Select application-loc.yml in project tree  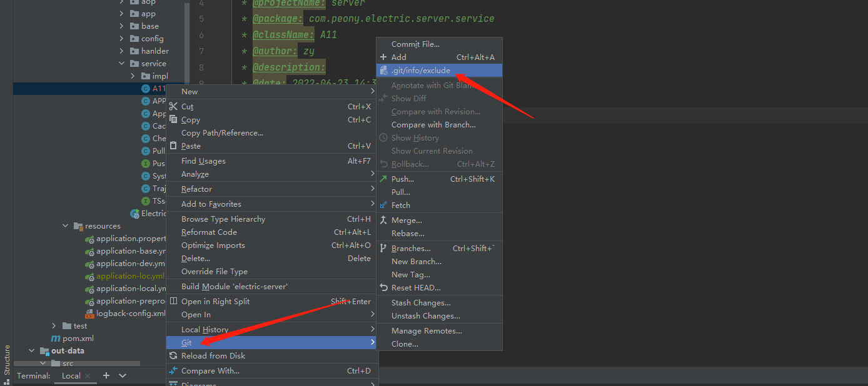[130, 276]
